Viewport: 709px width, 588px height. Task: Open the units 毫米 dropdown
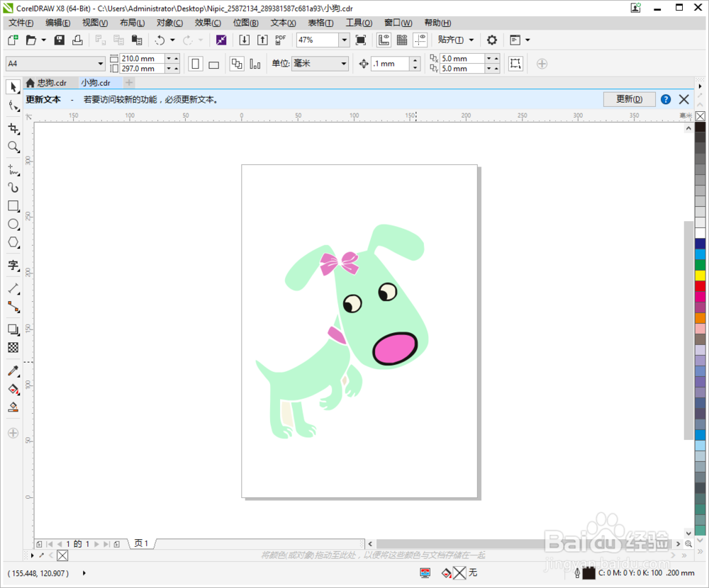[344, 64]
